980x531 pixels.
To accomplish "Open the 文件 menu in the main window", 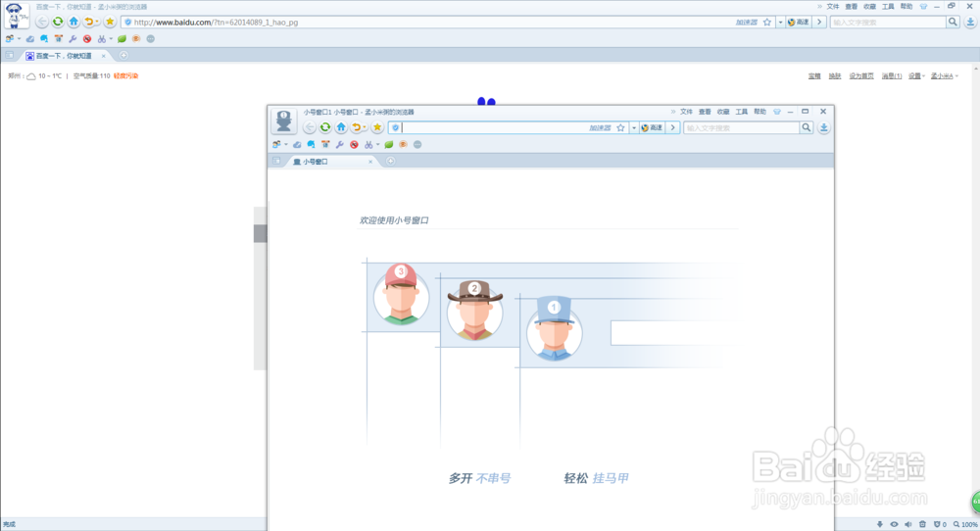I will pyautogui.click(x=833, y=6).
